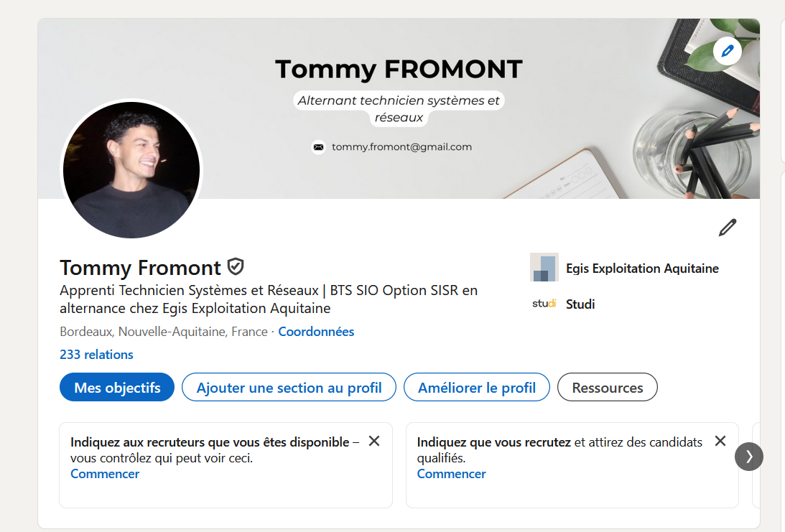
Task: Click the email envelope icon on banner
Action: coord(318,146)
